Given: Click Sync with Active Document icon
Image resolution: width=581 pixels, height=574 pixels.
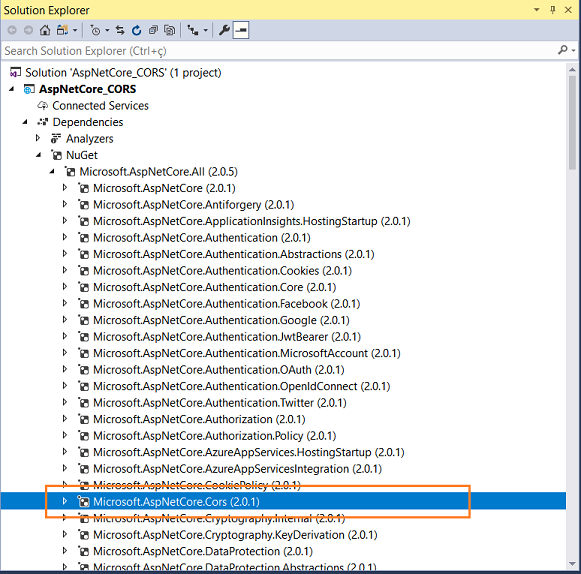Looking at the screenshot, I should click(120, 30).
